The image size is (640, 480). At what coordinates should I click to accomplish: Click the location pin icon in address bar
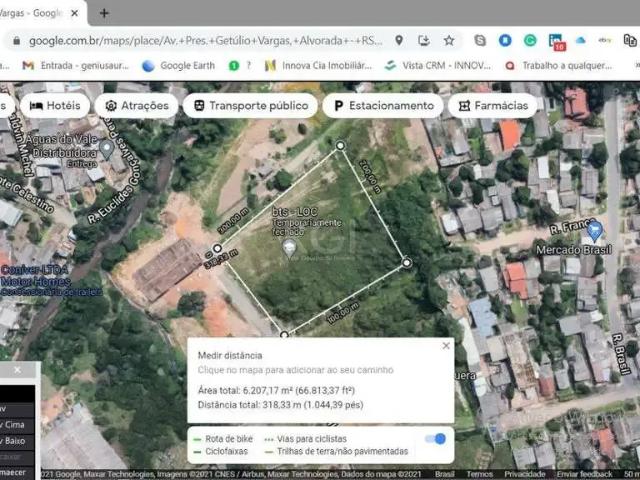point(399,40)
